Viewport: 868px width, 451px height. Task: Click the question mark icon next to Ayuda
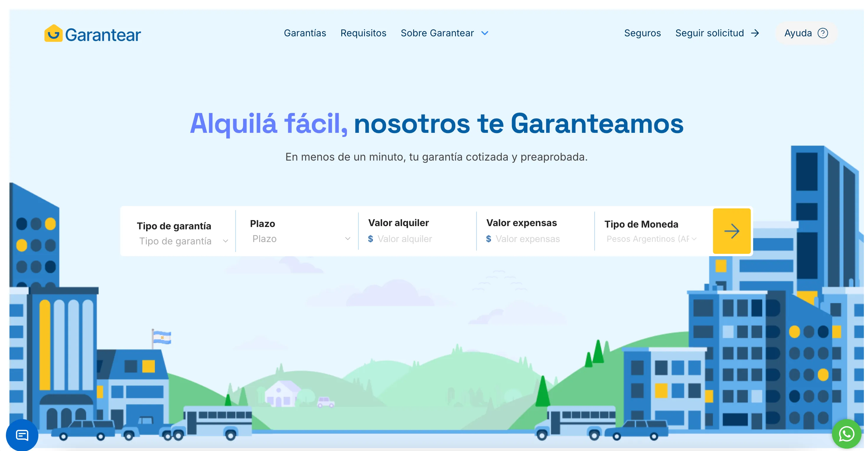(823, 33)
